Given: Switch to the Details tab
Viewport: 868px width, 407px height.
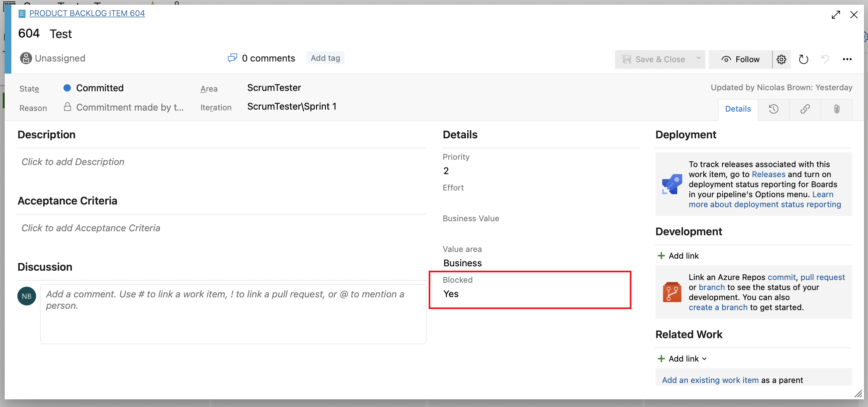Looking at the screenshot, I should (738, 109).
